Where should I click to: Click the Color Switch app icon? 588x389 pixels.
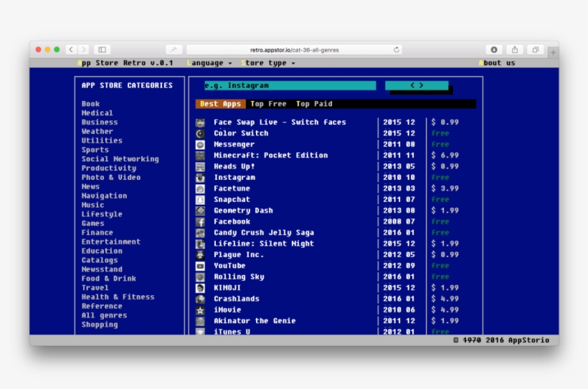click(200, 133)
